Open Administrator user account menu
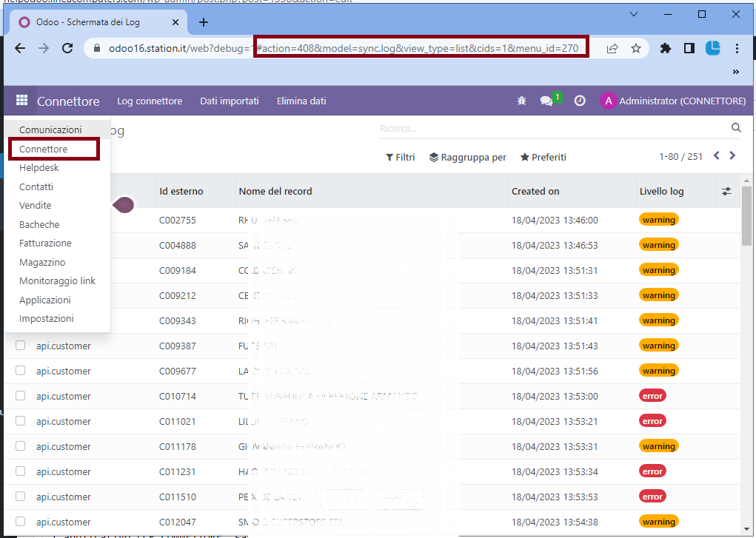This screenshot has height=538, width=756. pyautogui.click(x=672, y=101)
